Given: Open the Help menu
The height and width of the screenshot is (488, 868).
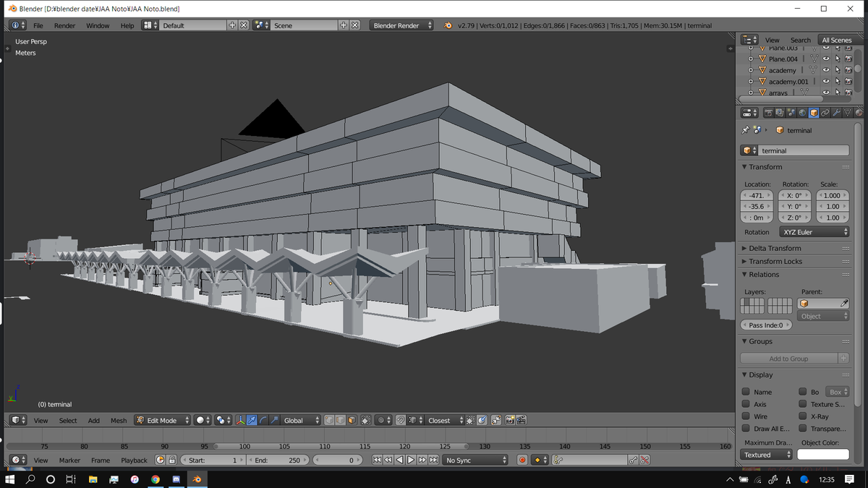Looking at the screenshot, I should (127, 25).
